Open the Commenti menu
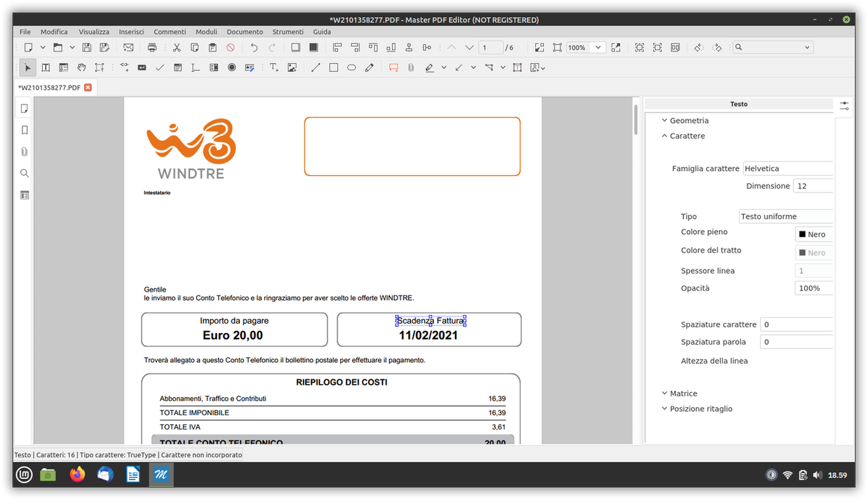Screen dimensions: 868x500 pyautogui.click(x=170, y=32)
